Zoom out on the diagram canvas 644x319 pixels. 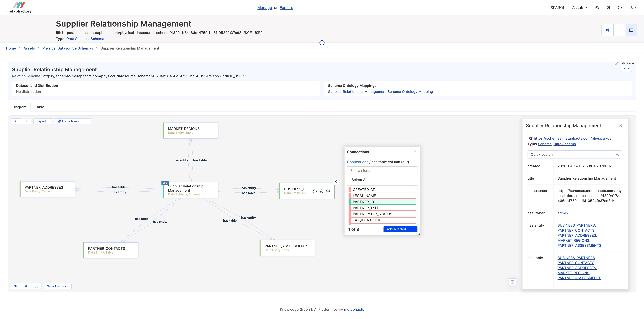point(26,286)
